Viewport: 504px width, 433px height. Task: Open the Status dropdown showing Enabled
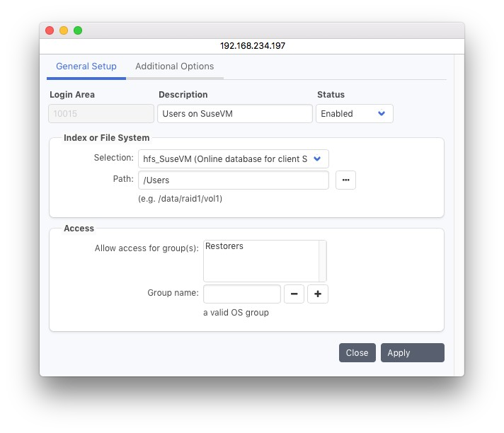click(353, 114)
